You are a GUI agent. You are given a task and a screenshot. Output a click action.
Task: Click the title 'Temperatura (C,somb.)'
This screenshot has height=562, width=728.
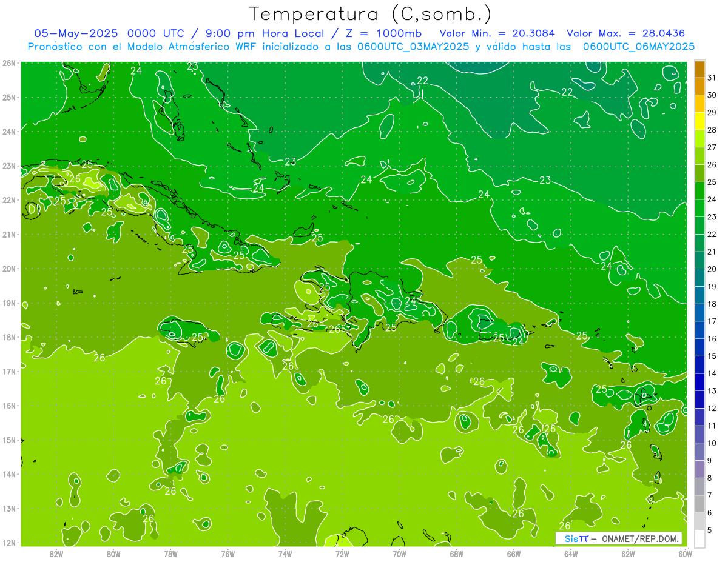tap(371, 13)
